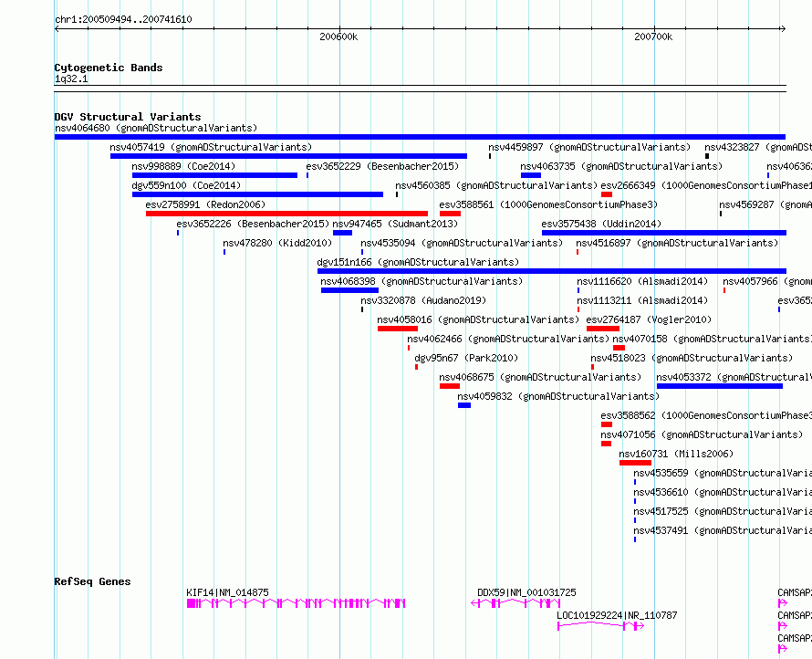
Task: Click the dgv559n100 (Coe2014) blue bar
Action: (257, 194)
